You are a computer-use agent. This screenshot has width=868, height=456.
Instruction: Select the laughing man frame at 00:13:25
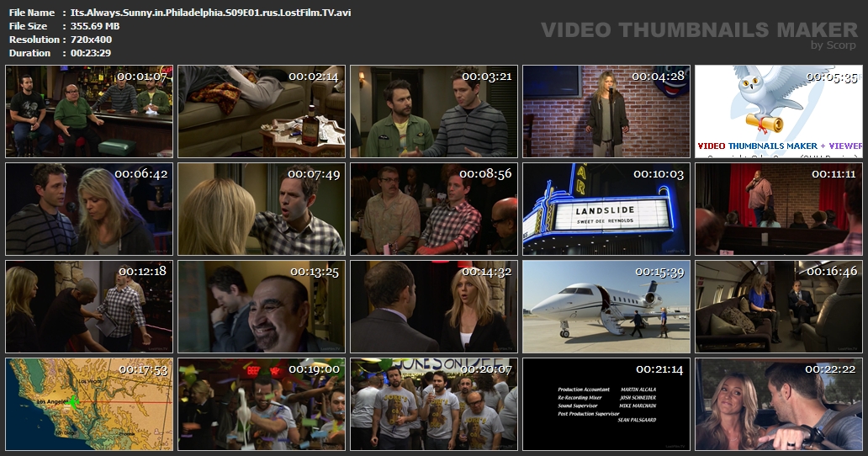[262, 307]
